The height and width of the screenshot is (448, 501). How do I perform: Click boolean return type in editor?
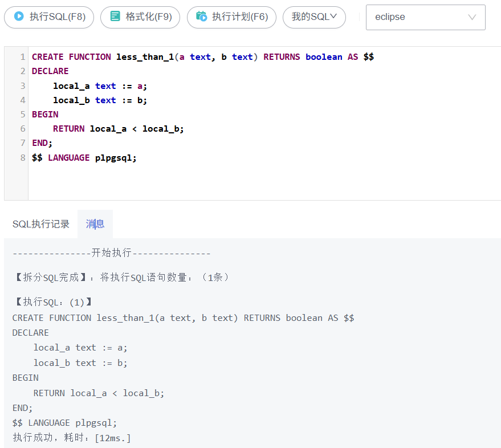coord(324,57)
